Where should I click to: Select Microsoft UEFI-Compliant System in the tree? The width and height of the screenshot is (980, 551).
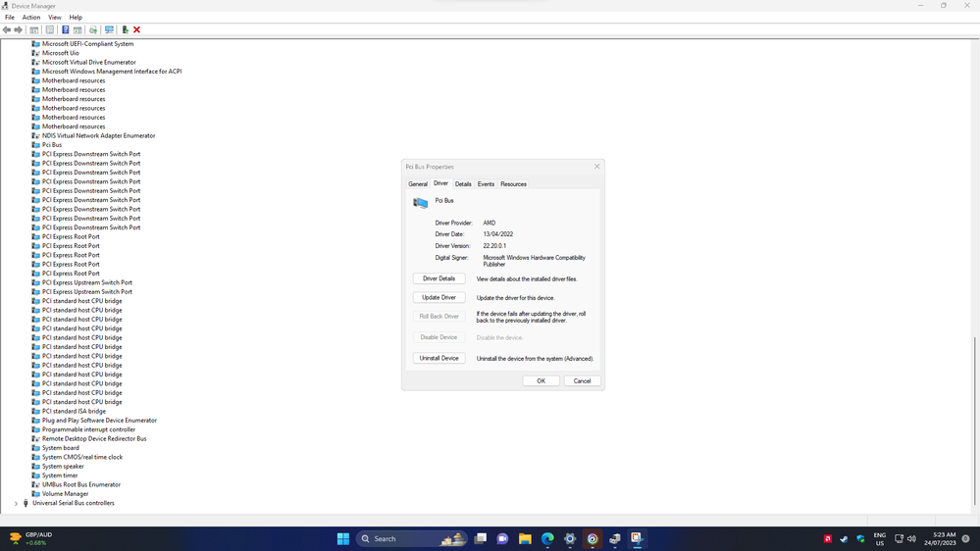[x=87, y=44]
